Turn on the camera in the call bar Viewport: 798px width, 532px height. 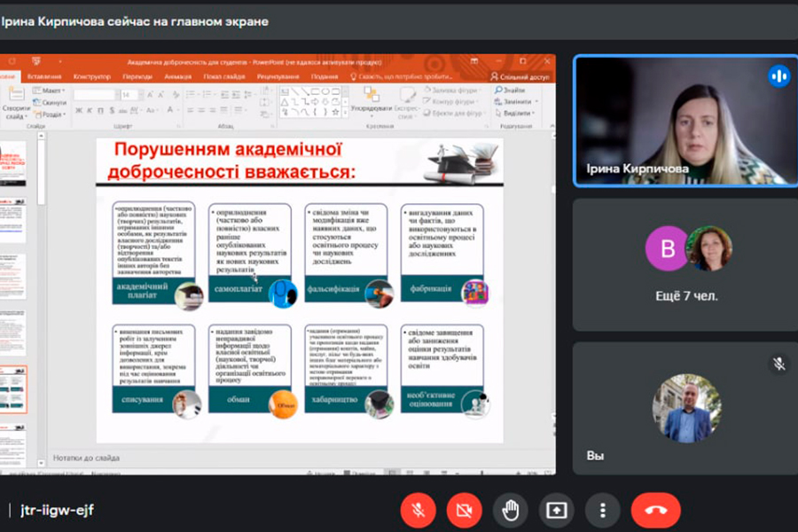pyautogui.click(x=464, y=510)
